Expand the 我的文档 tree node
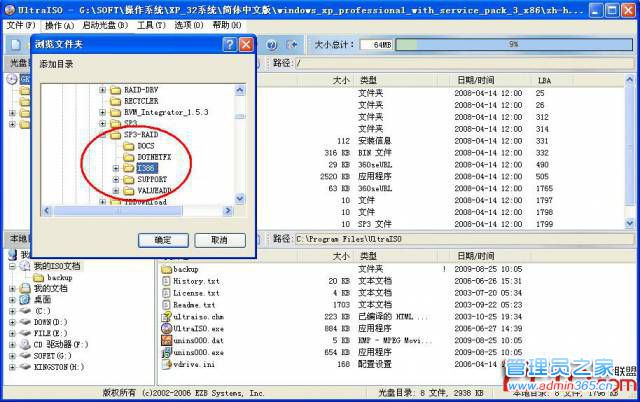This screenshot has height=402, width=640. pos(12,289)
